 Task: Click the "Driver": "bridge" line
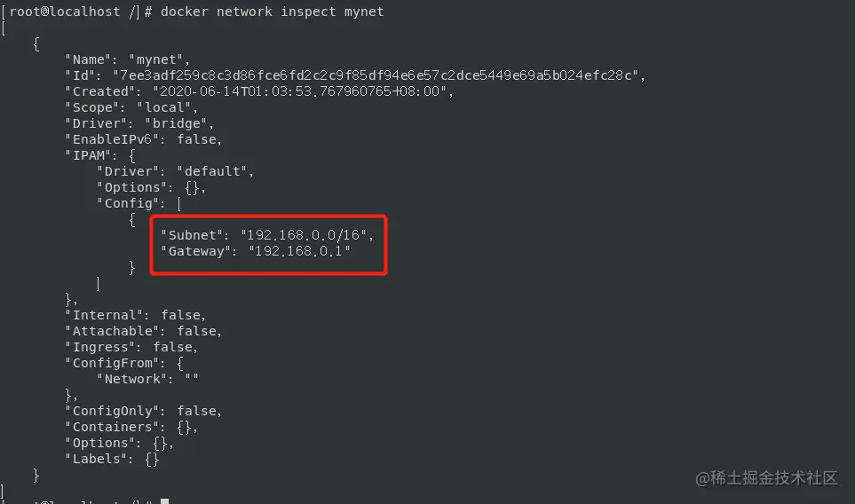(x=139, y=123)
